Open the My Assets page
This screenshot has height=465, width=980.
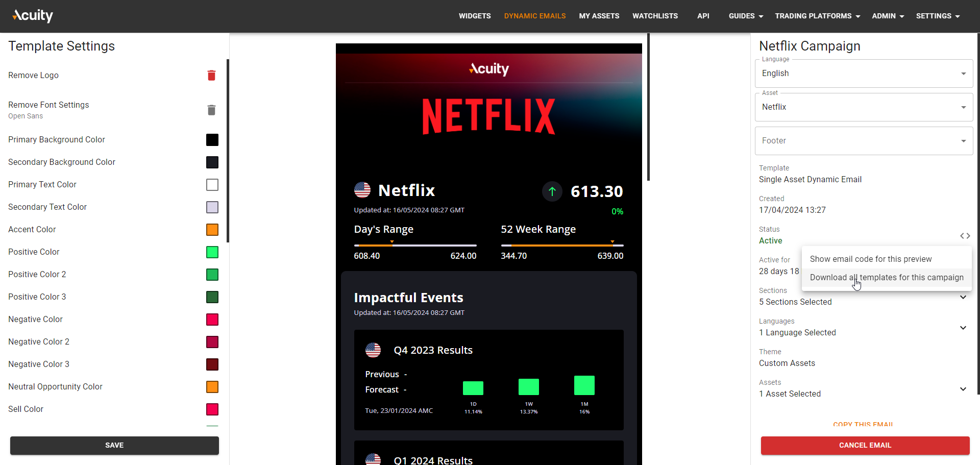pos(599,16)
